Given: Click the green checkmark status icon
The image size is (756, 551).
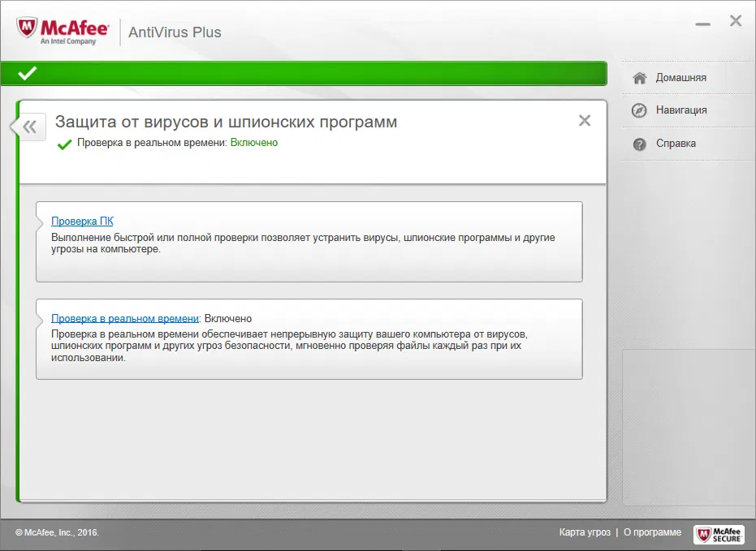Looking at the screenshot, I should (x=26, y=73).
